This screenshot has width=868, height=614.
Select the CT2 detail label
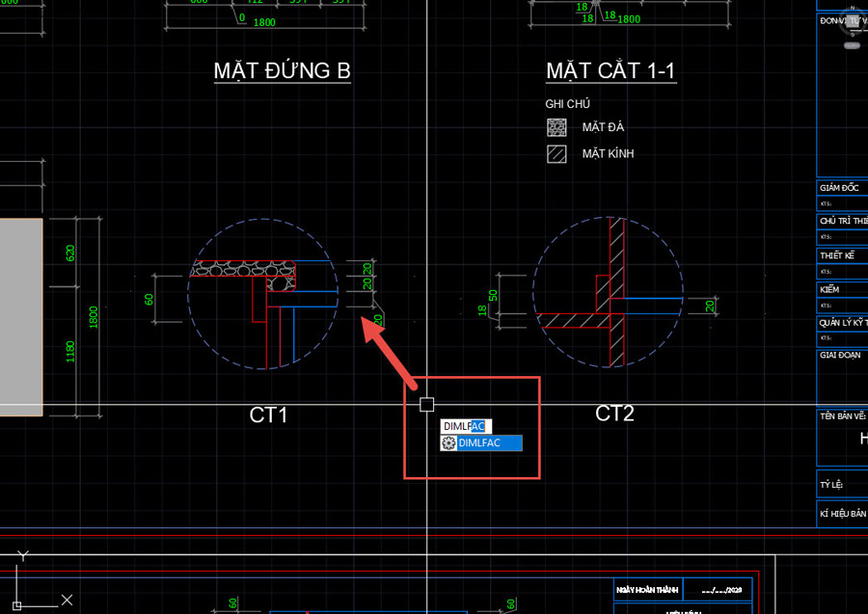tap(614, 414)
